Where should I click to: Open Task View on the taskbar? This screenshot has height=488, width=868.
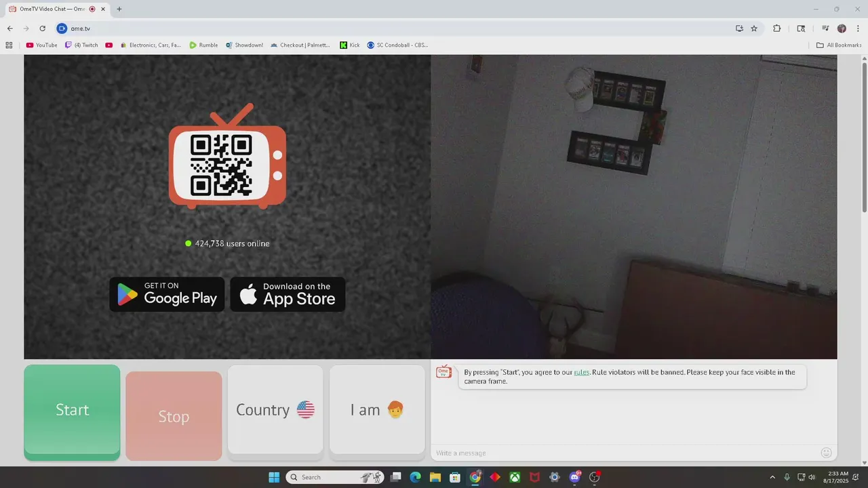pos(396,477)
